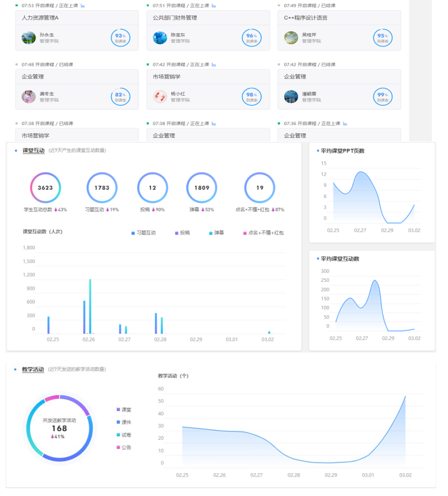Viewport: 448px width, 496px height.
Task: Click down-arrow icon beside 19% 习题互动
Action: [107, 210]
